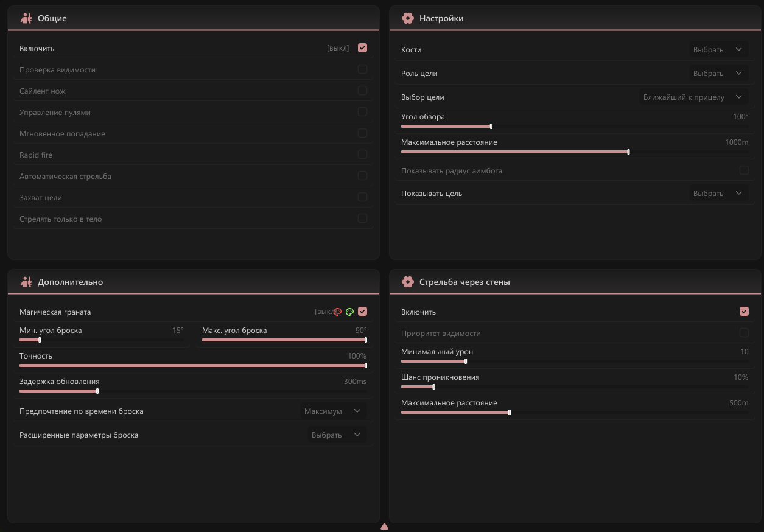Click the [выкл] keybind label next to Включить
Viewport: 764px width, 532px height.
pos(338,48)
